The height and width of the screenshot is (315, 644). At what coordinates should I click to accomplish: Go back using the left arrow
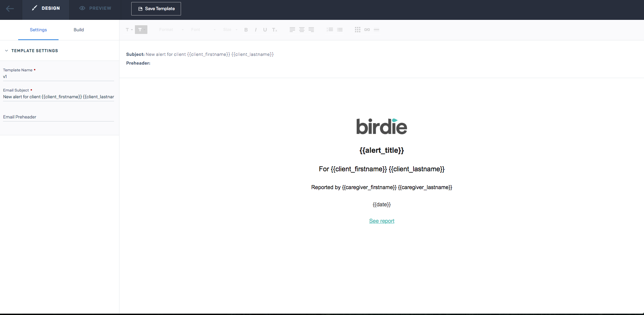point(10,9)
